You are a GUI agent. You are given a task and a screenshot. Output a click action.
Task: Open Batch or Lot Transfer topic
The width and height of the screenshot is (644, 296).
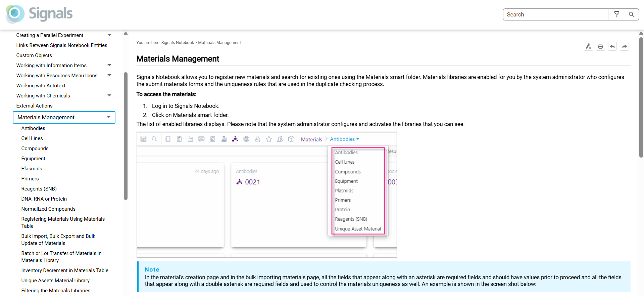61,257
